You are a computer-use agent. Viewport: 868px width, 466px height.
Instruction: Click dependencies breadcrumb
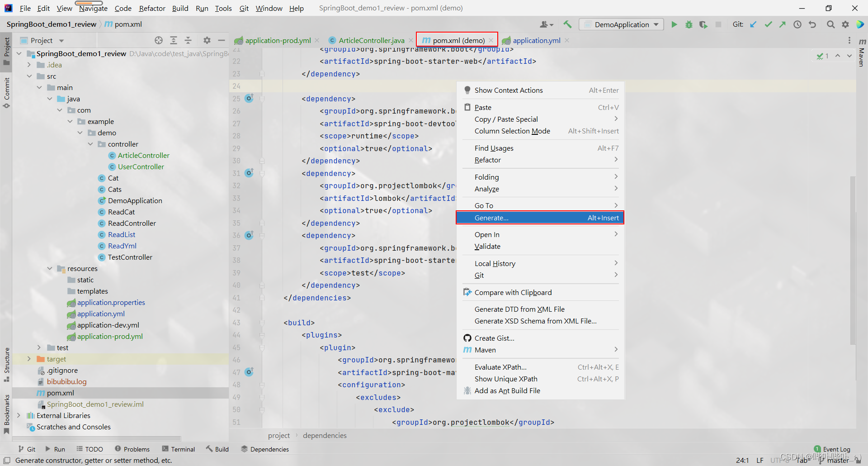pyautogui.click(x=325, y=435)
